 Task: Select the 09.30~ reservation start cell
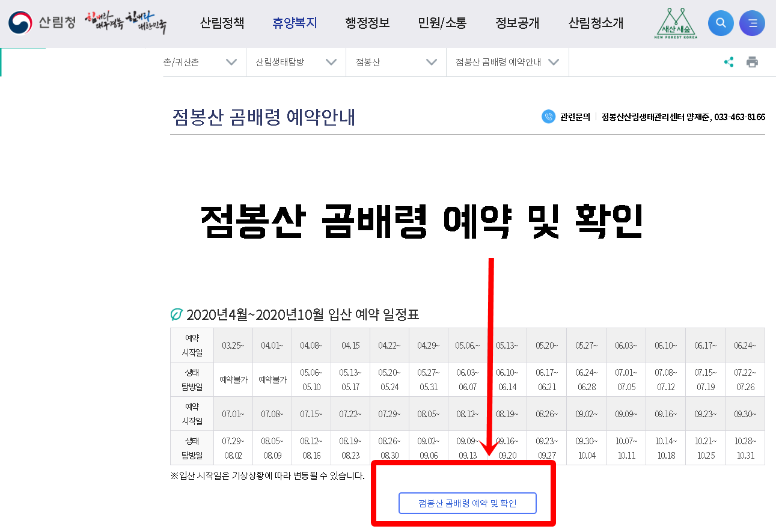pyautogui.click(x=745, y=414)
